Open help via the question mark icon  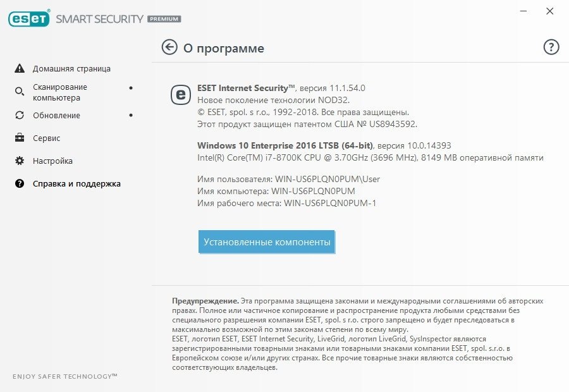551,47
